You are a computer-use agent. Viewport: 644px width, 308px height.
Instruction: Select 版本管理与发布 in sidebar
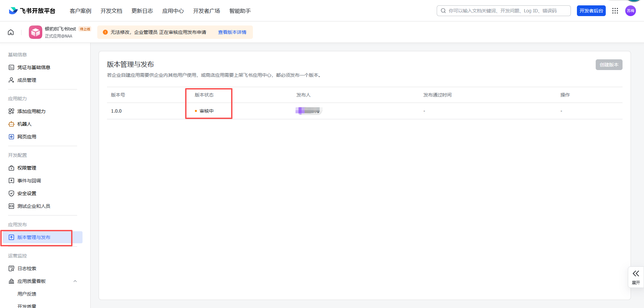click(34, 237)
